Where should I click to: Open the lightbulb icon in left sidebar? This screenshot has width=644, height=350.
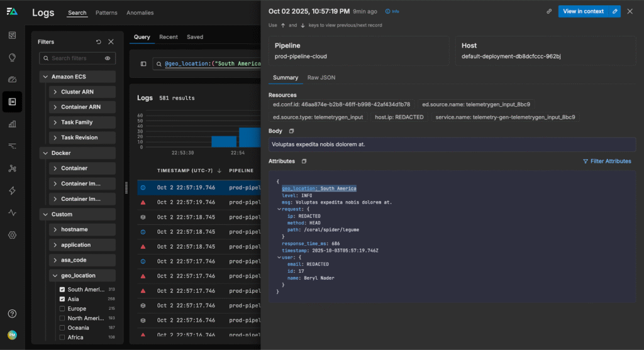12,57
